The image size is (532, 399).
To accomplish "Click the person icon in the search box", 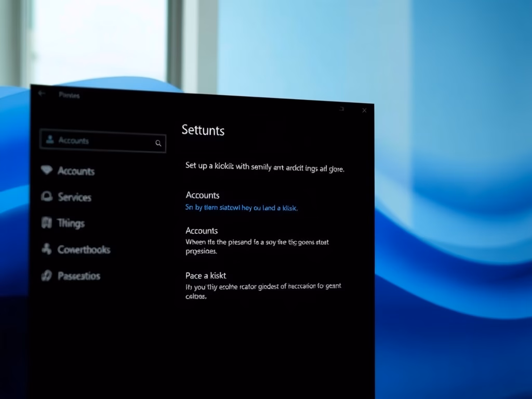I will click(x=50, y=139).
